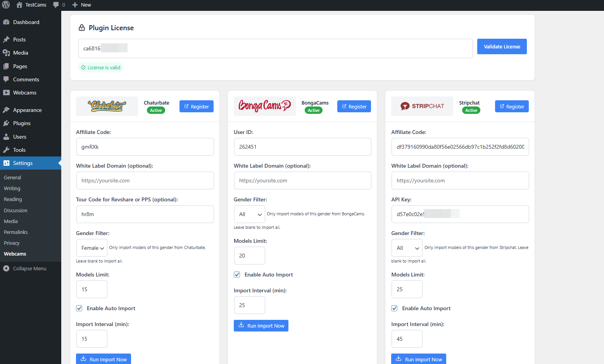This screenshot has width=604, height=364.
Task: Click the BongaCams Active status badge
Action: click(314, 110)
